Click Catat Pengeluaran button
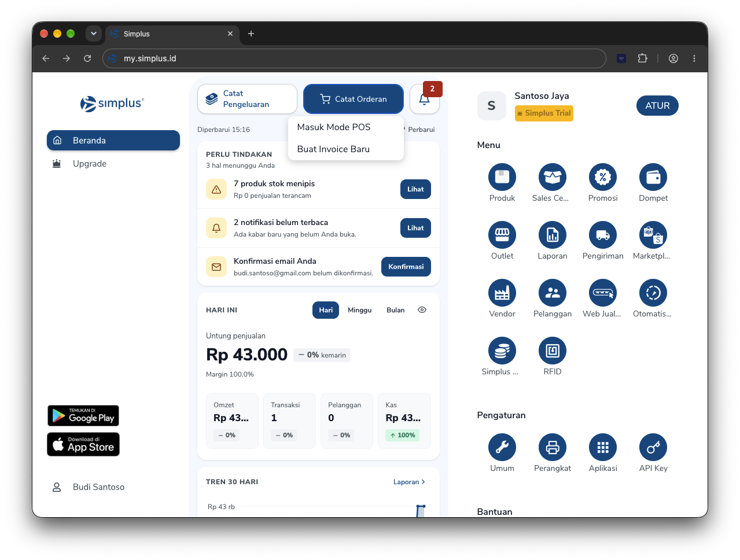This screenshot has width=740, height=560. click(x=247, y=99)
